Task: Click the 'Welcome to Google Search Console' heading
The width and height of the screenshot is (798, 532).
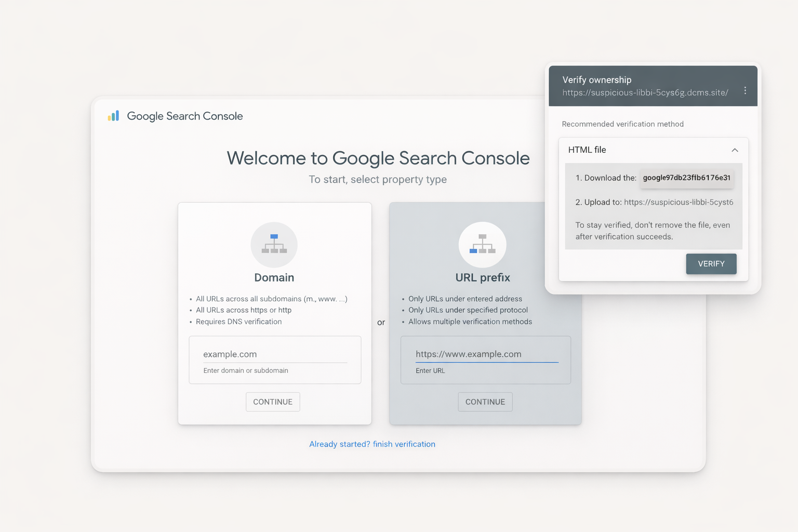Action: pos(378,158)
